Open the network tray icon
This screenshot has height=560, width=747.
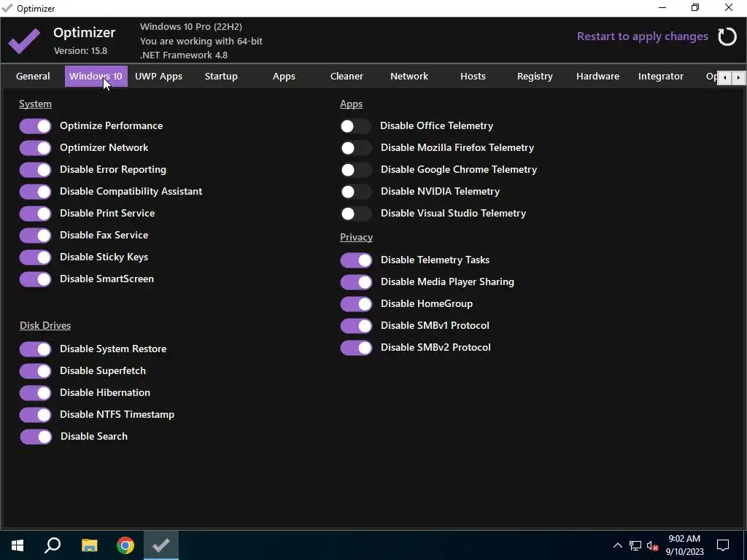pos(635,545)
